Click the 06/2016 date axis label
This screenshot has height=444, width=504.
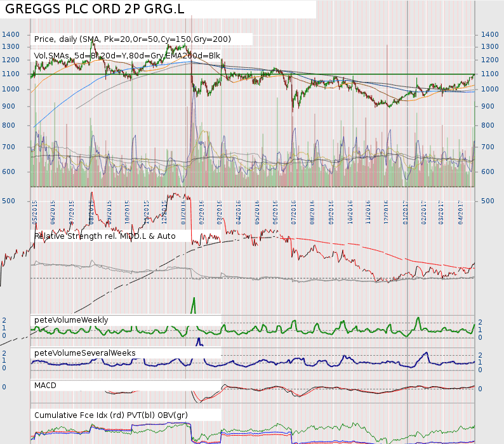tap(275, 212)
